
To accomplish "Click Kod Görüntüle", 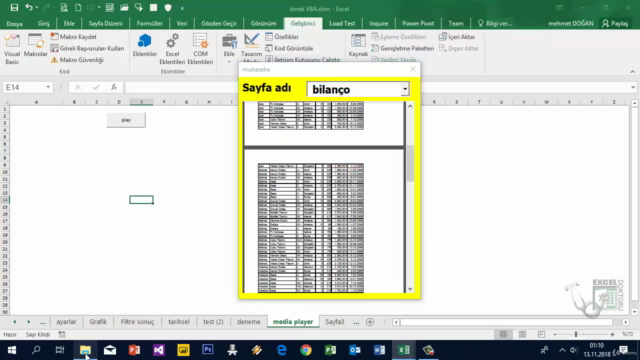I will [289, 48].
